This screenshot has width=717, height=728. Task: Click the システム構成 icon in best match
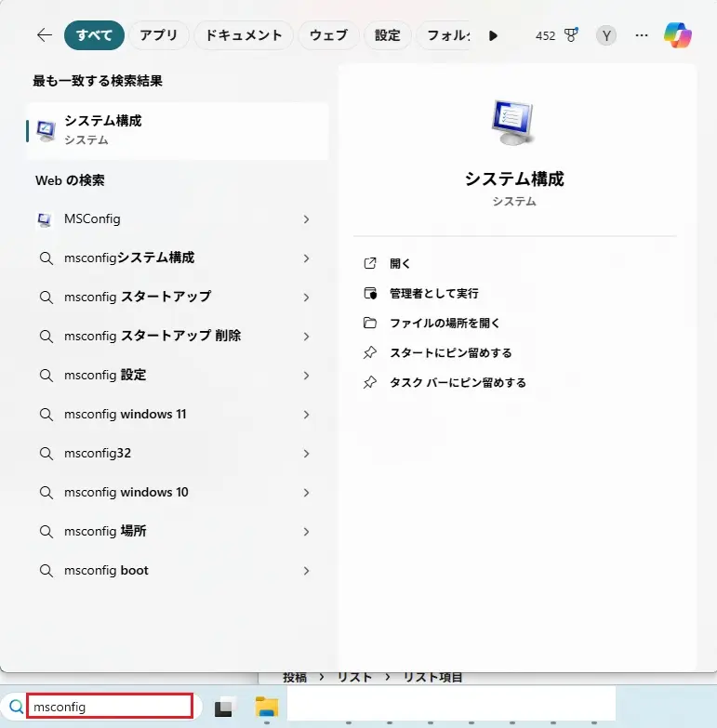click(x=46, y=130)
